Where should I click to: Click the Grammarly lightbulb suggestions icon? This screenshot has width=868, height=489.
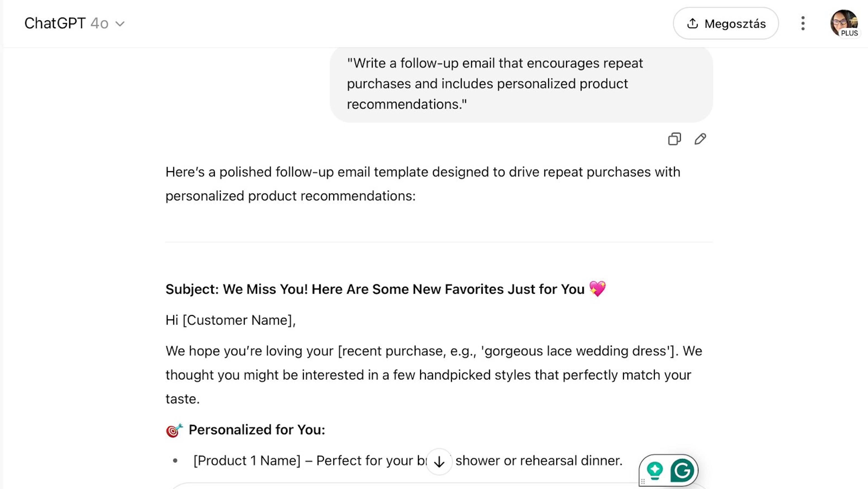[x=655, y=470]
